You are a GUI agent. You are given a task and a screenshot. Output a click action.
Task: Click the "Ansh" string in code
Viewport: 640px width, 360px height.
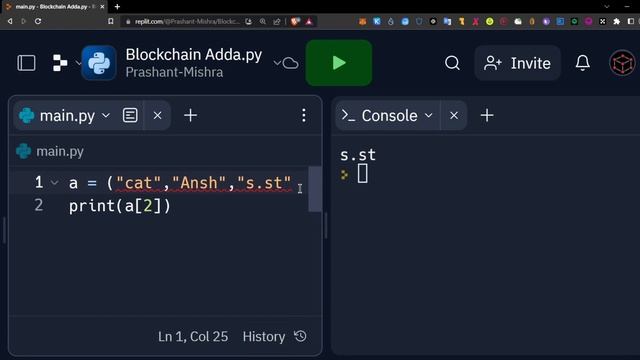point(199,183)
